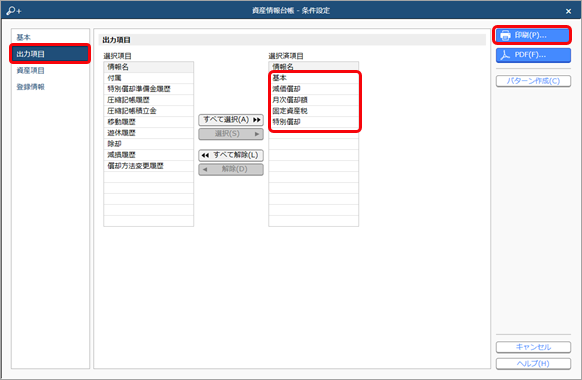Click パターン作成(C) button

coord(533,81)
